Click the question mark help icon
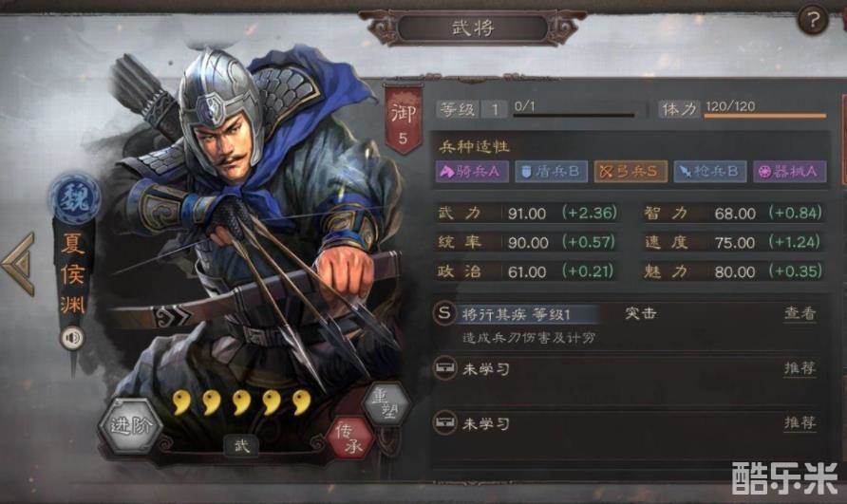 (813, 21)
